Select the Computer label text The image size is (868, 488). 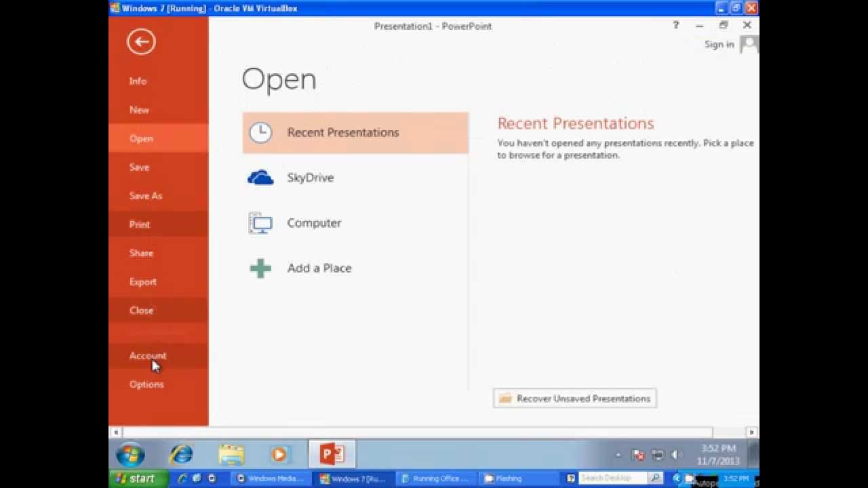[314, 223]
